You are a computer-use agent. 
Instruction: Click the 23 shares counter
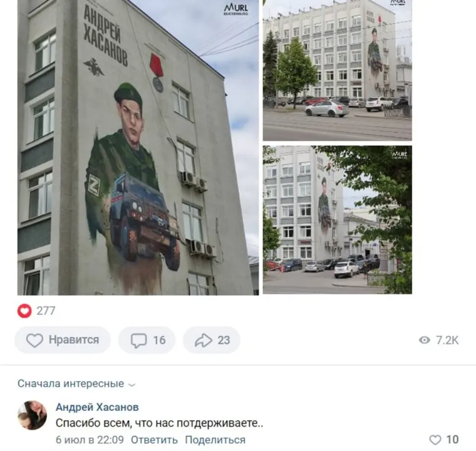tap(224, 340)
